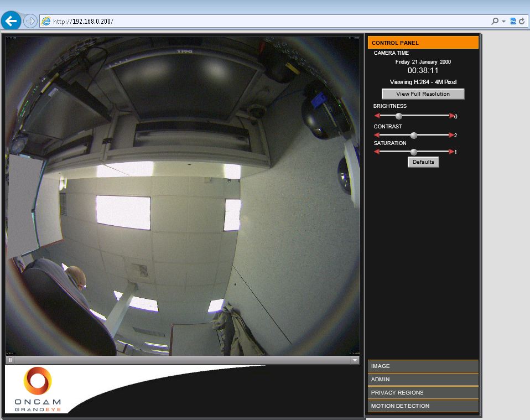
Task: Expand the video view dropdown arrow
Action: point(355,360)
